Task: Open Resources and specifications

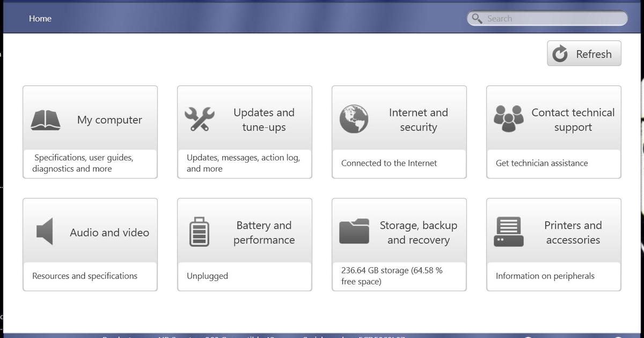Action: tap(85, 276)
